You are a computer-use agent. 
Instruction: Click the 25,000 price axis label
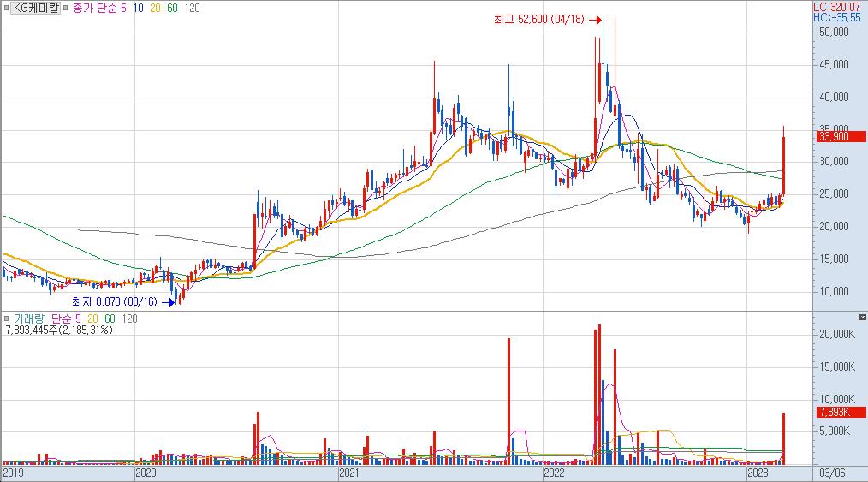coord(833,193)
